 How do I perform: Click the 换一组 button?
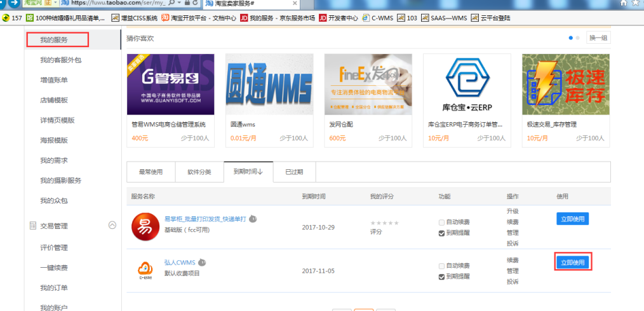tap(598, 38)
